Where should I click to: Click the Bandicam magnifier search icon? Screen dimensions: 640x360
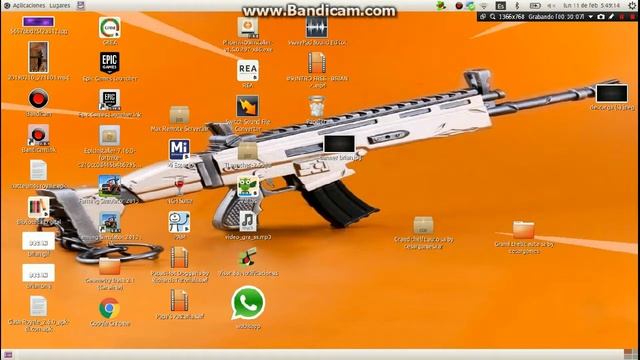[493, 17]
